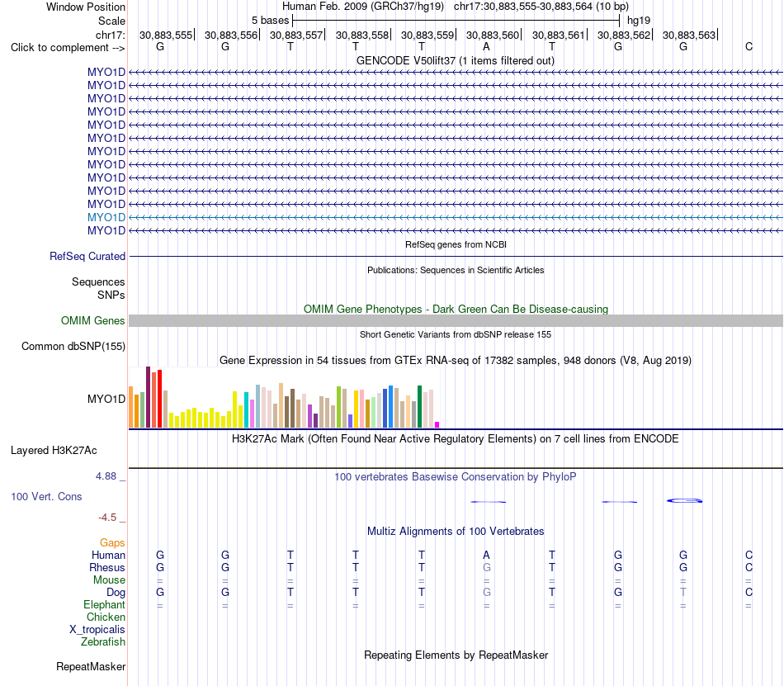Click 'Click to complement -->' to complement bases

coord(68,48)
